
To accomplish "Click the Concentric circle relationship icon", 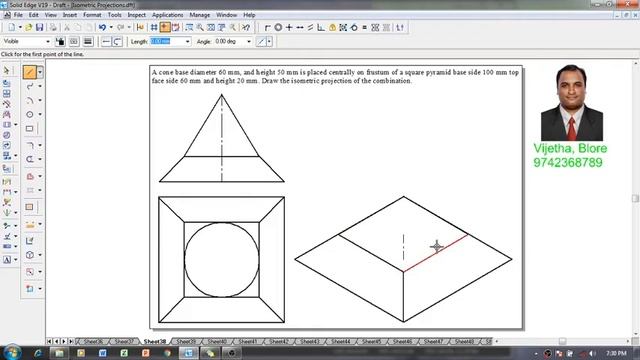I will tap(278, 27).
